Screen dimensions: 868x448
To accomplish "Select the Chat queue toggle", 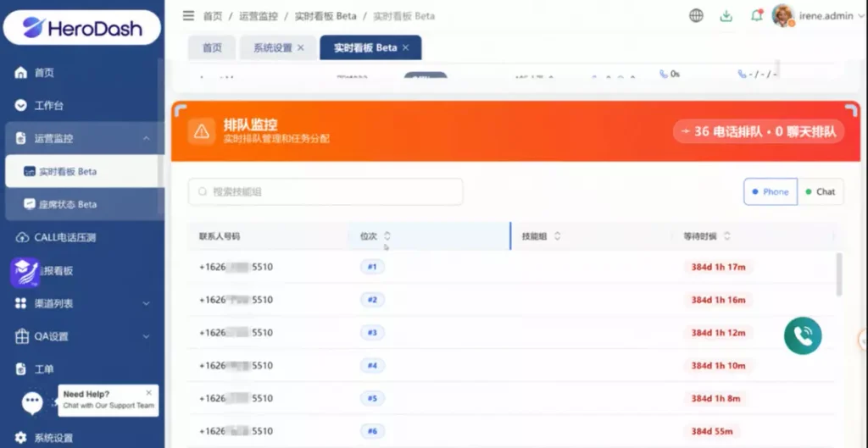I will pos(821,192).
